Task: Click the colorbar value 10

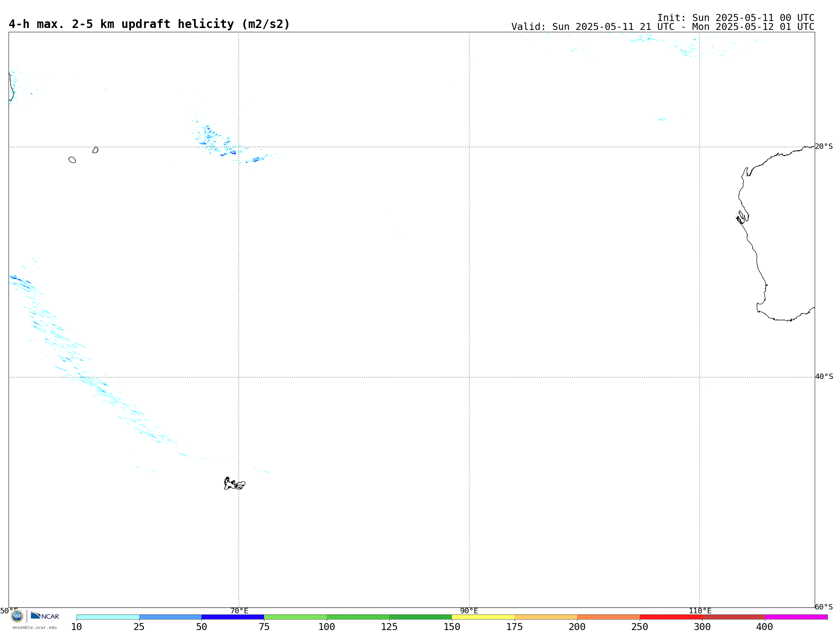Action: click(77, 627)
